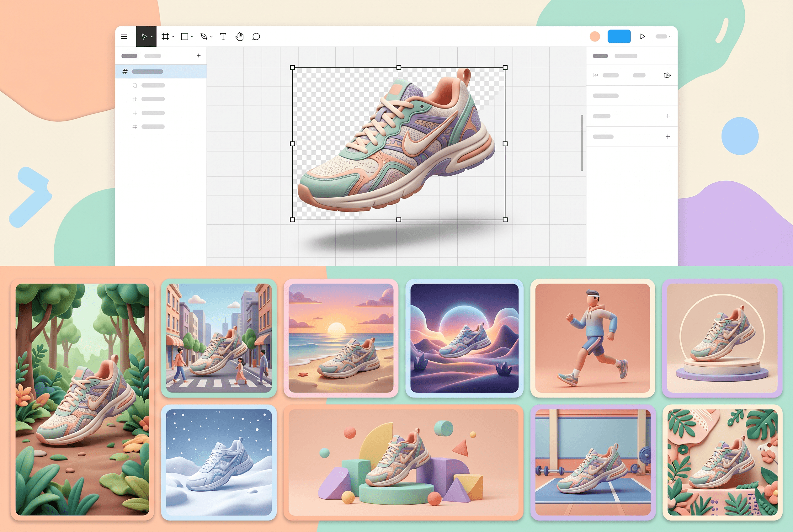
Task: Open the beach sunset sneaker thumbnail
Action: [341, 338]
